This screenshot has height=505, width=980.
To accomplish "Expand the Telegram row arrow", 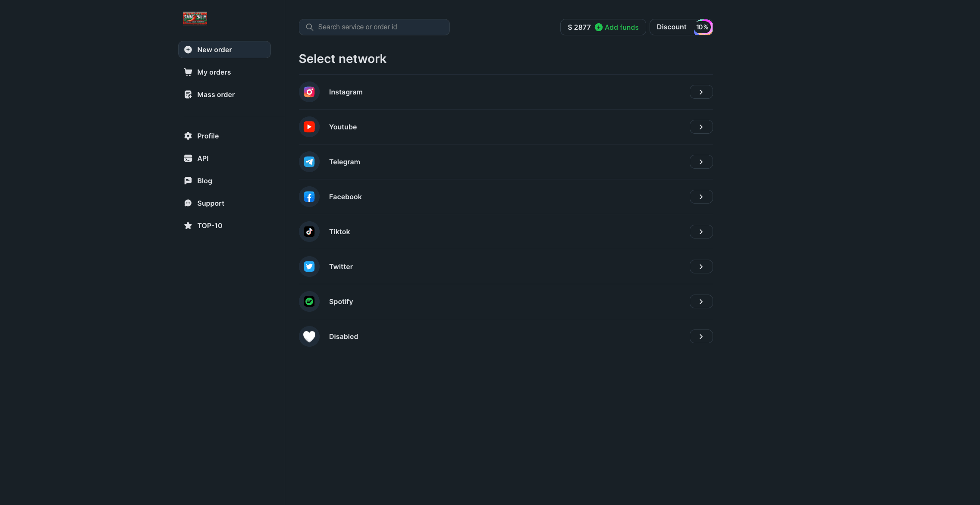I will coord(701,162).
